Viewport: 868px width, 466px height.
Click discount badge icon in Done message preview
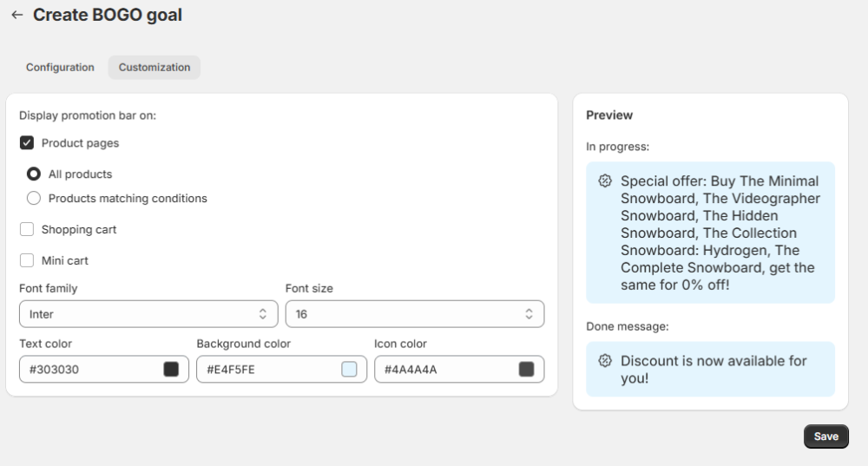point(605,361)
